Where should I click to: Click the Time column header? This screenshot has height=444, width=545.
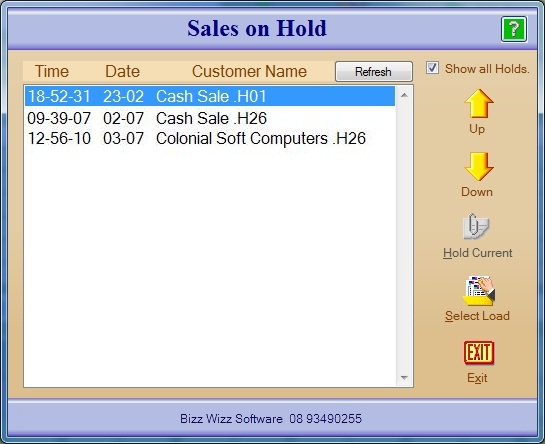point(52,71)
